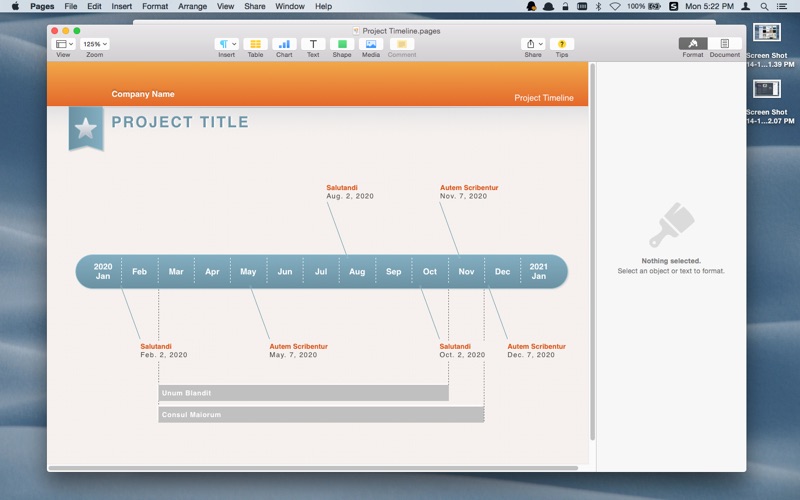Select the star bookmark badge graphic
Viewport: 800px width, 500px height.
tap(86, 129)
